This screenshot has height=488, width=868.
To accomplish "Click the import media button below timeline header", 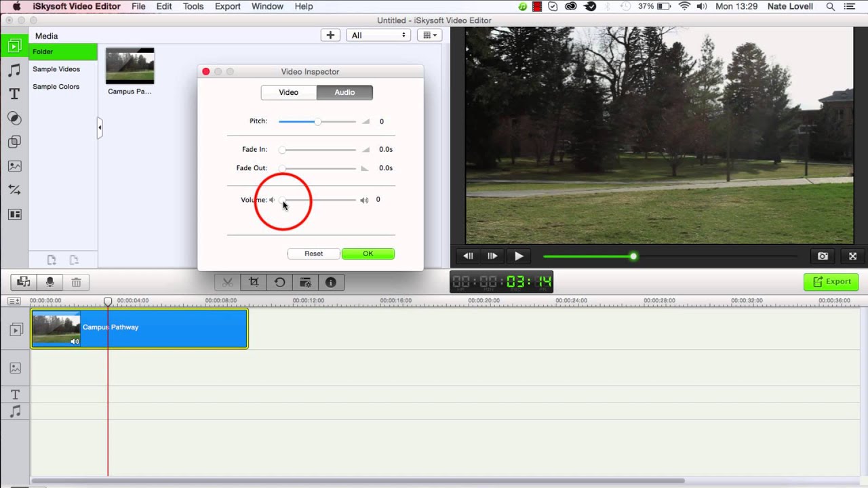I will [24, 283].
